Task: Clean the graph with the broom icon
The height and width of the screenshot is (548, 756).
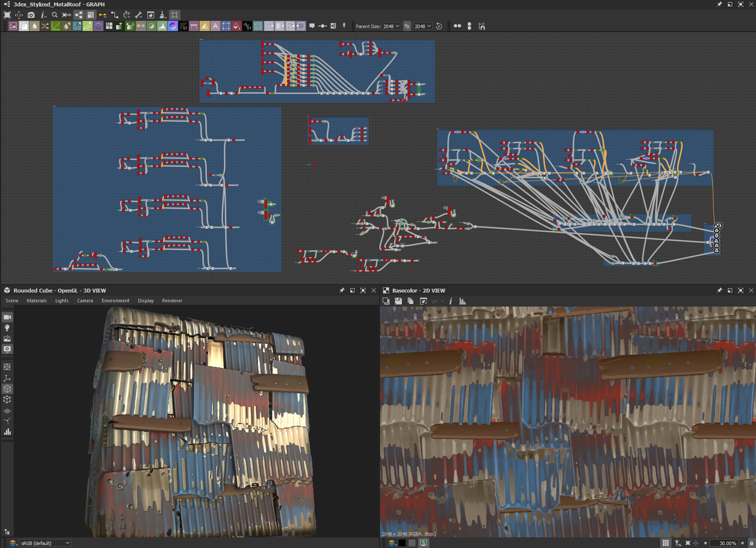Action: pos(162,15)
